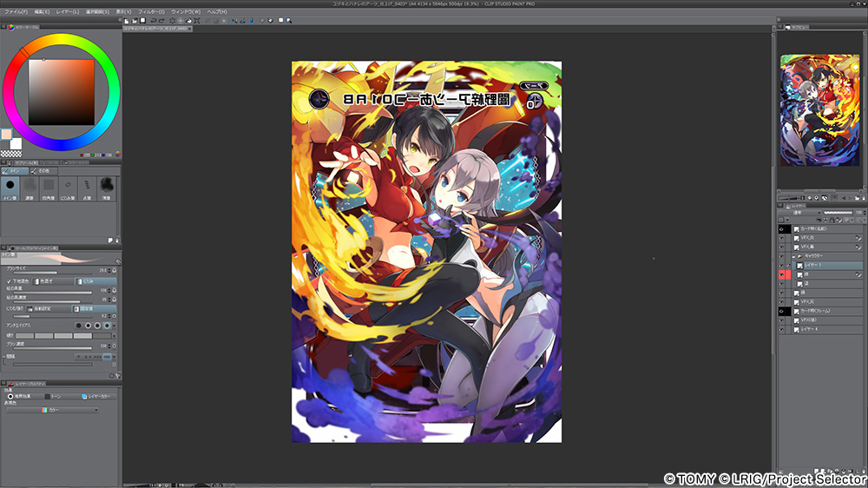The image size is (868, 488).
Task: Open the フィルター(I) menu
Action: click(151, 11)
